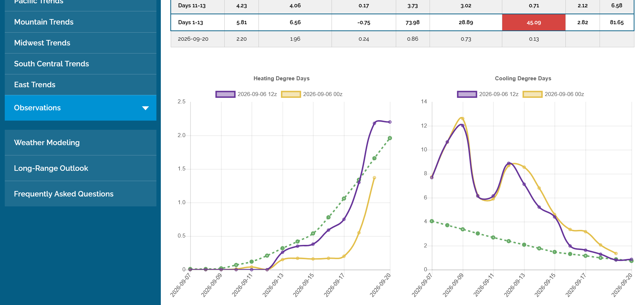This screenshot has width=644, height=305.
Task: Toggle 12z series in Cooling Degree Days legend
Action: click(x=488, y=94)
